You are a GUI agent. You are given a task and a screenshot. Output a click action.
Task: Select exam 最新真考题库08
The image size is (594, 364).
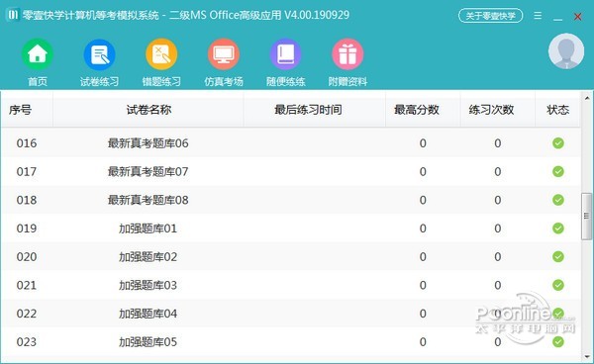pos(148,200)
